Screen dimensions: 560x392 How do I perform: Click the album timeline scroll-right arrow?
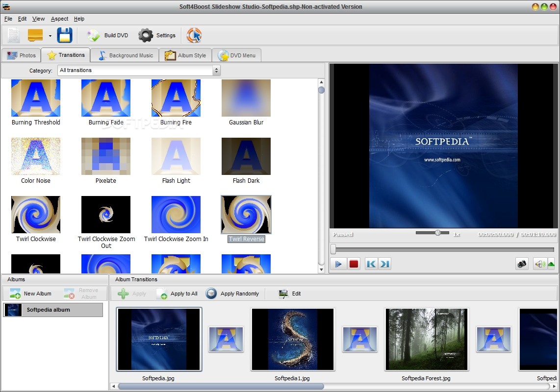(554, 386)
